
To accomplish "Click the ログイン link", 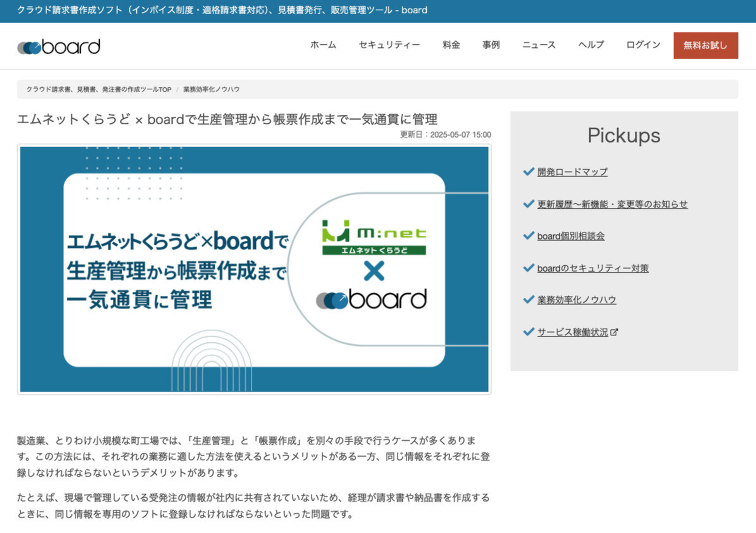I will pos(643,45).
